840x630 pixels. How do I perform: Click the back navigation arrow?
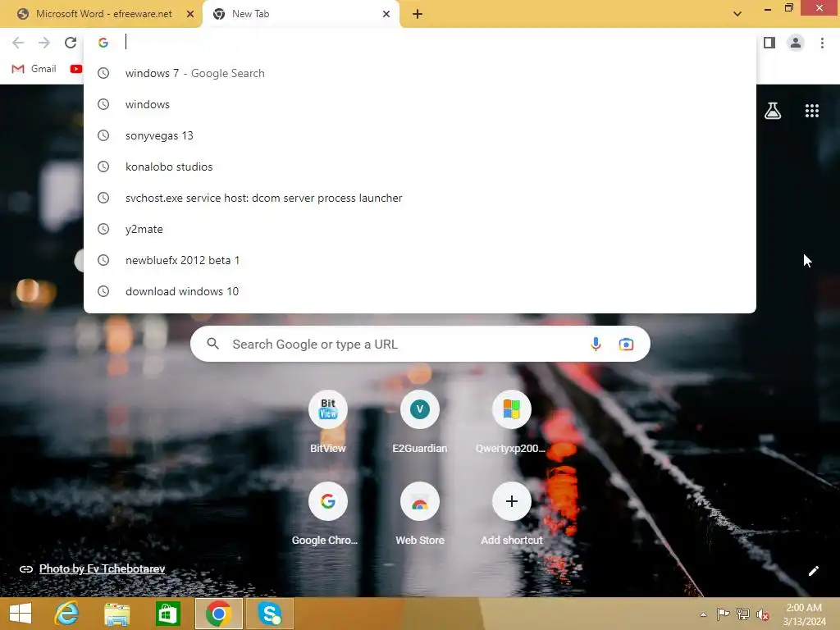[x=18, y=43]
